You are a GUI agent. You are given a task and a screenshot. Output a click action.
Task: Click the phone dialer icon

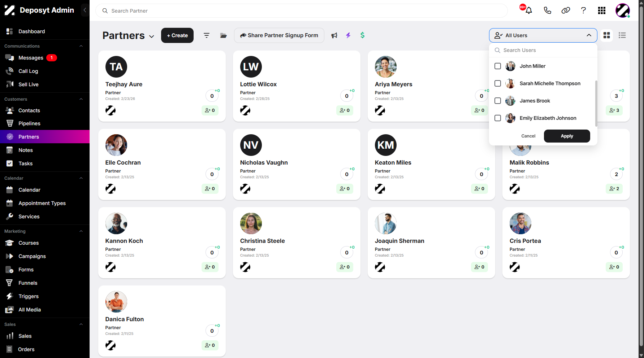[x=548, y=10]
